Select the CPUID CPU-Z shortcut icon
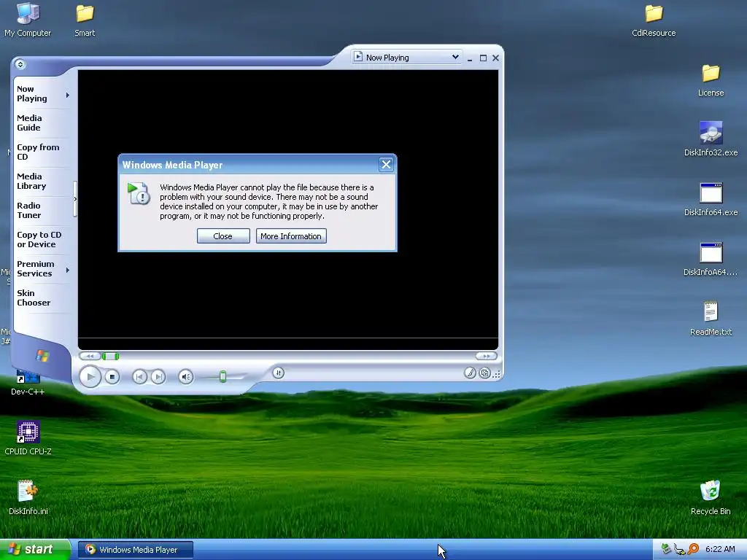The width and height of the screenshot is (747, 560). coord(28,438)
